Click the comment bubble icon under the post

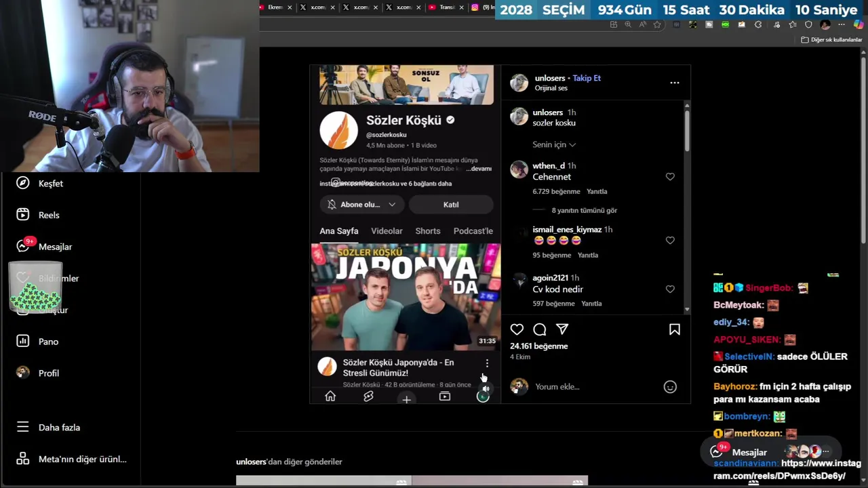point(540,329)
